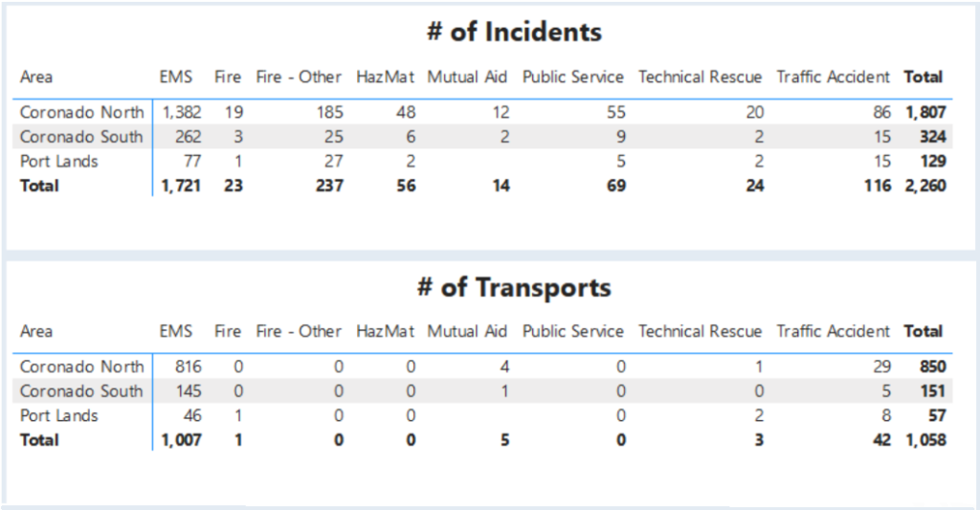Viewport: 980px width, 510px height.
Task: Select Port Lands row header in Incidents table
Action: coord(58,161)
